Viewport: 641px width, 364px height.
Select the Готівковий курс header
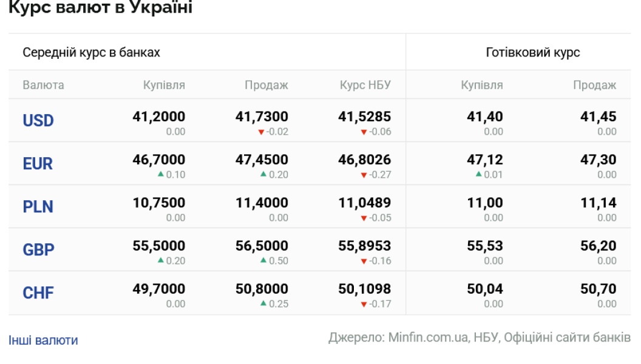pyautogui.click(x=533, y=52)
